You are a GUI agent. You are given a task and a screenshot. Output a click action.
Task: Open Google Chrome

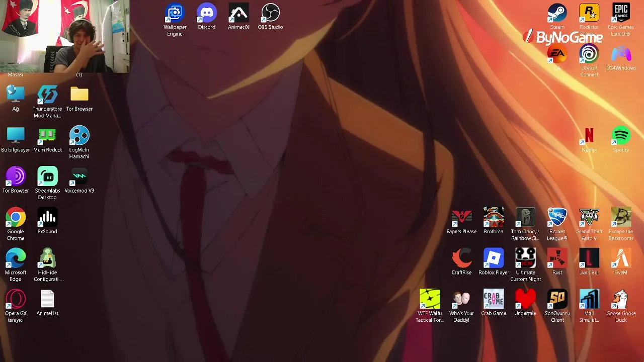click(16, 218)
